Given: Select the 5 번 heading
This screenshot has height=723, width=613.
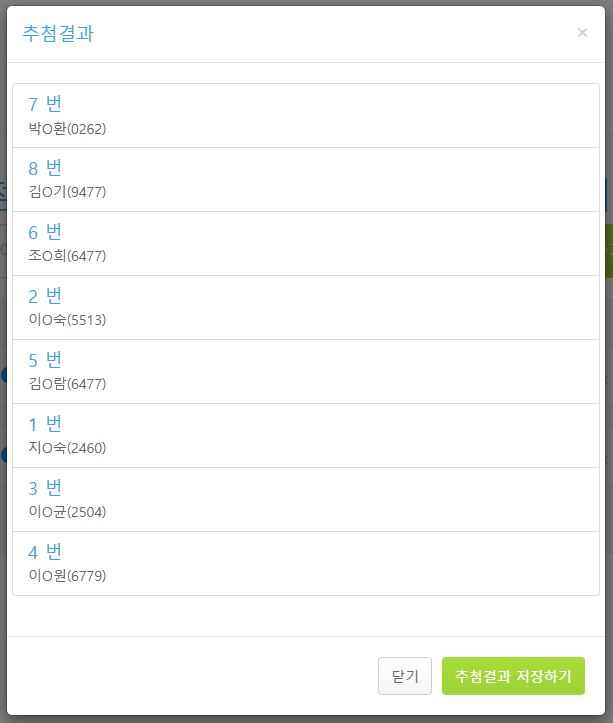Looking at the screenshot, I should pyautogui.click(x=45, y=360).
